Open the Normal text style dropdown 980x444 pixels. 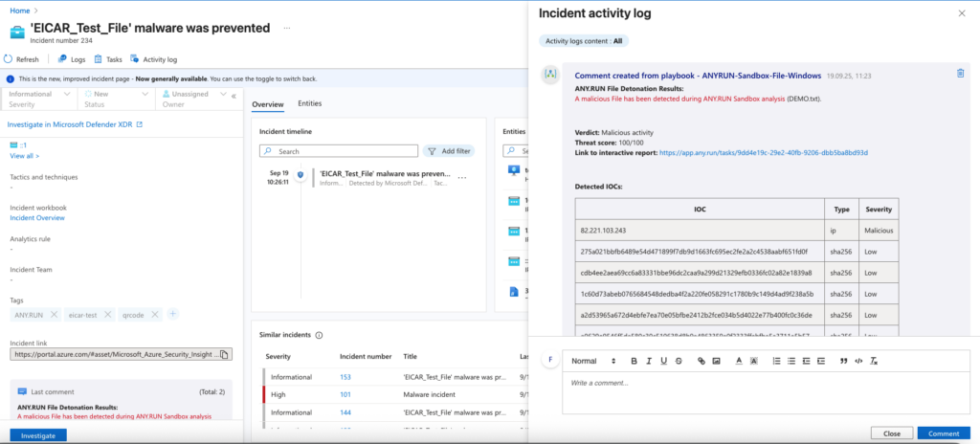point(592,361)
